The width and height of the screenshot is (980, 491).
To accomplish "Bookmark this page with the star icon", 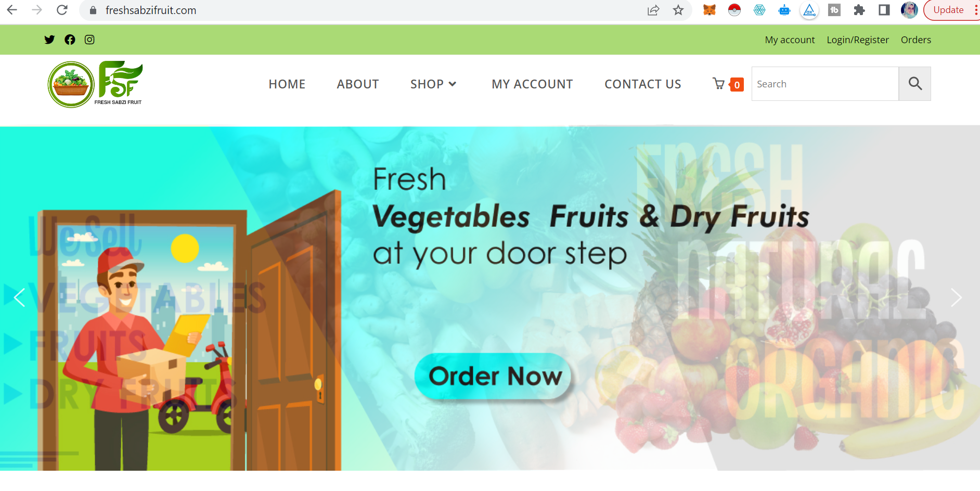I will point(678,10).
